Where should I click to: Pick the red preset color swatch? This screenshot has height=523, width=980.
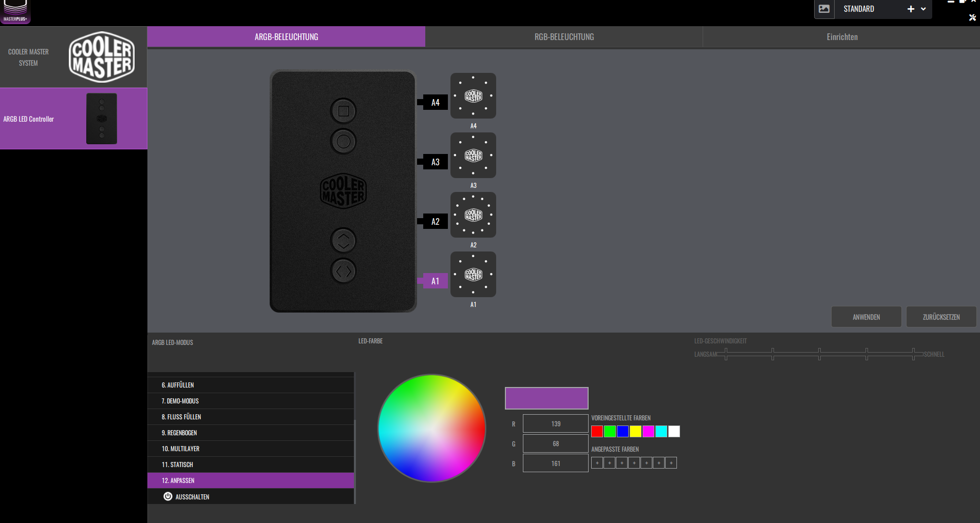[x=597, y=431]
